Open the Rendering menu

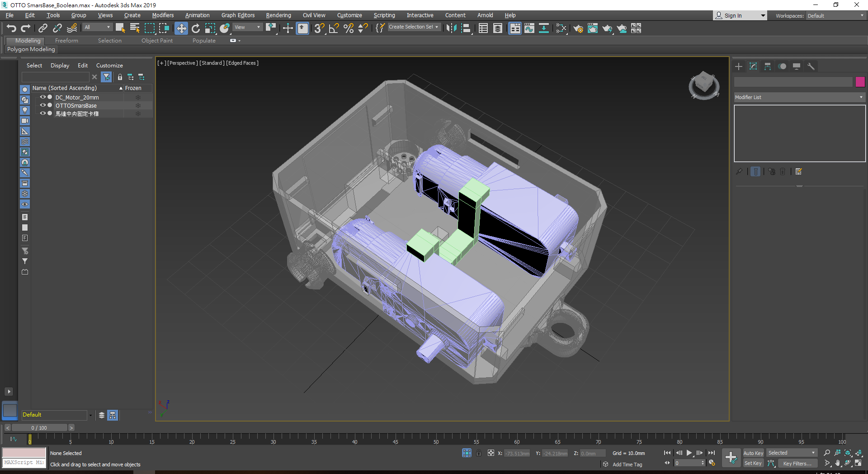coord(278,15)
